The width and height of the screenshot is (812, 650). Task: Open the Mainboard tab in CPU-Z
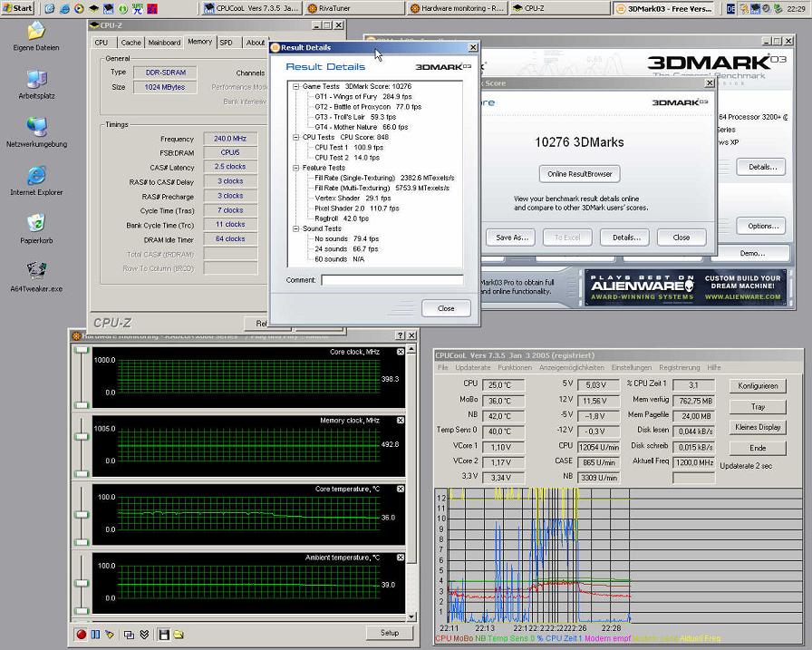[164, 43]
